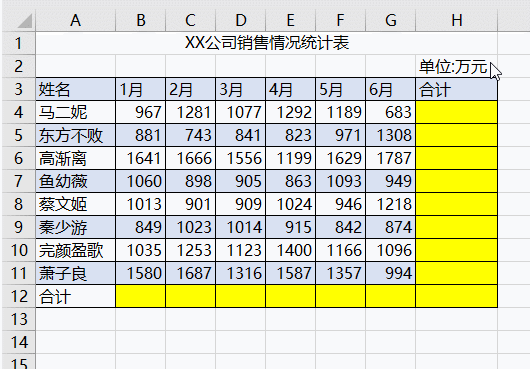The height and width of the screenshot is (369, 530).
Task: Click the 合计 label in row 12
Action: click(75, 296)
